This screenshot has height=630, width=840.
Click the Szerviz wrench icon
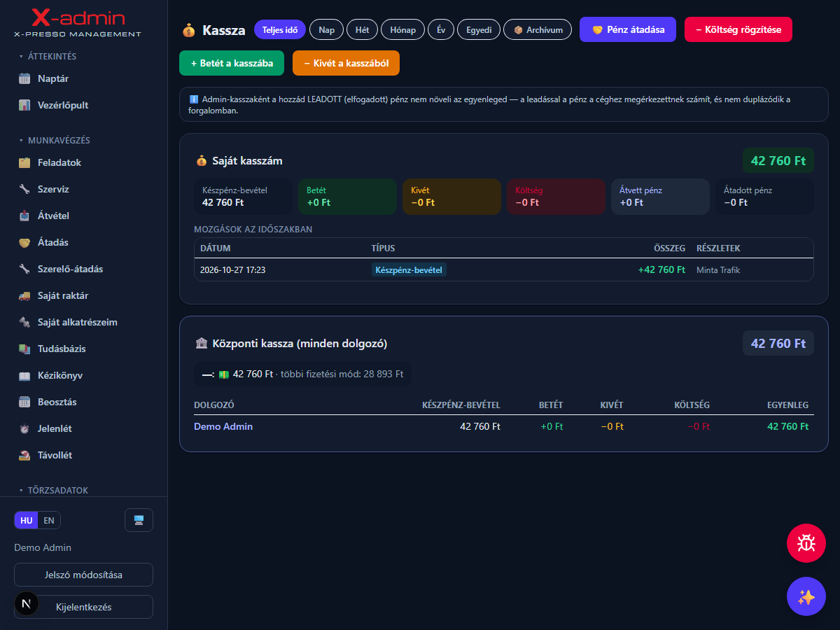24,190
